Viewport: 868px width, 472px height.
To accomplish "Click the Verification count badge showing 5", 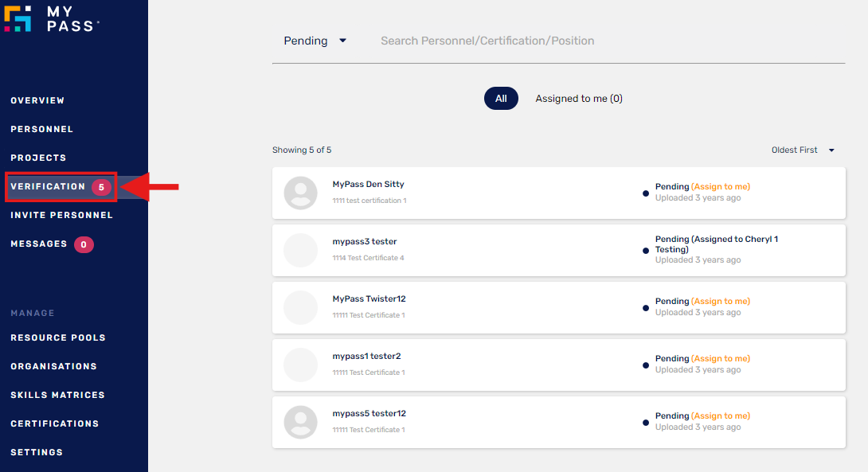I will tap(101, 187).
